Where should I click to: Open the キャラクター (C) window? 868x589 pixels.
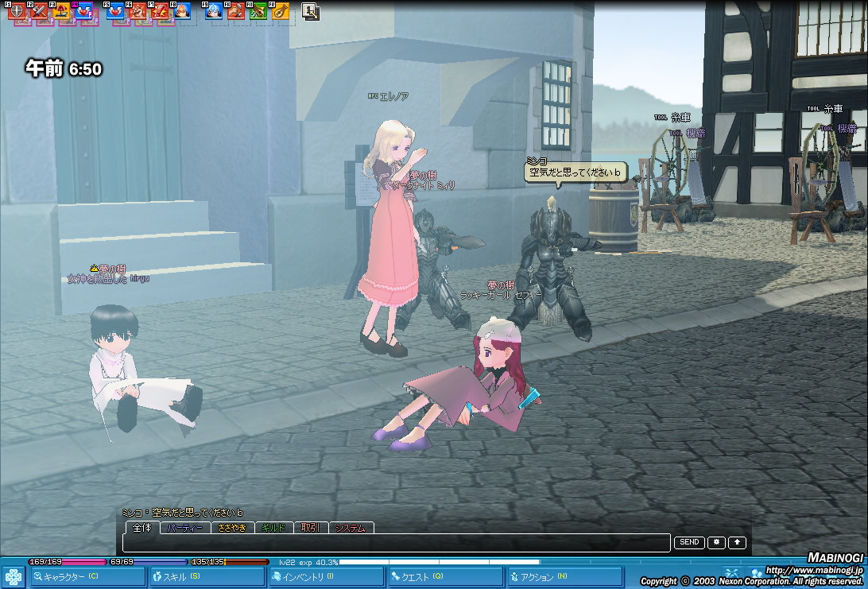[88, 577]
